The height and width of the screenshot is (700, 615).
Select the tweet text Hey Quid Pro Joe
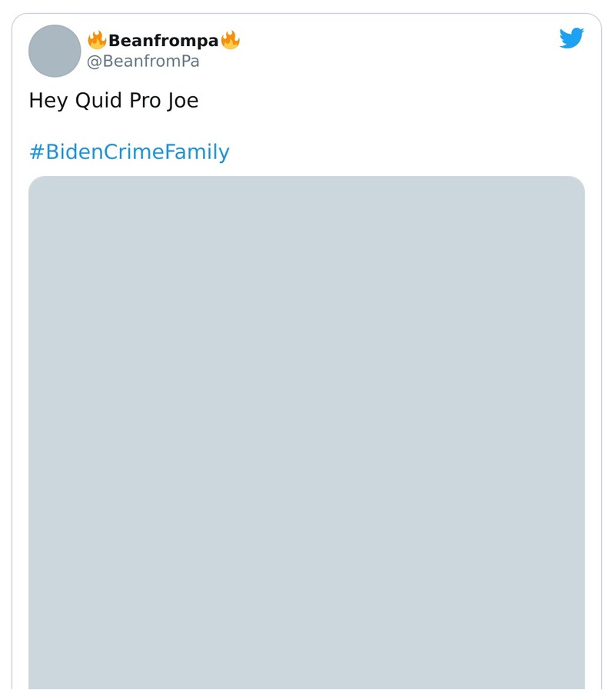click(114, 100)
